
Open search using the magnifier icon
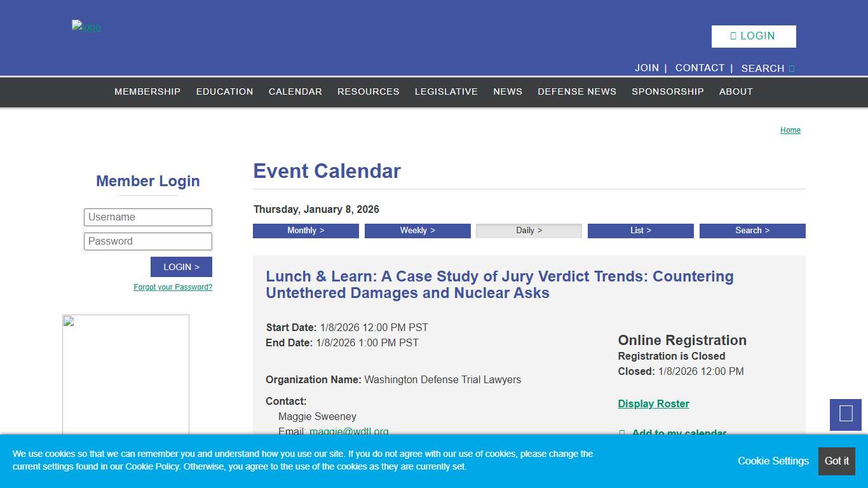pyautogui.click(x=790, y=68)
